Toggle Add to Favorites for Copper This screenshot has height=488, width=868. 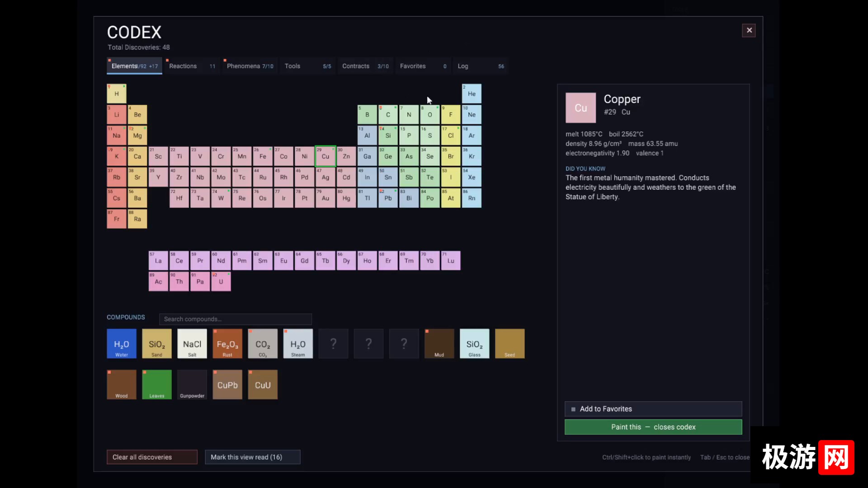[653, 409]
